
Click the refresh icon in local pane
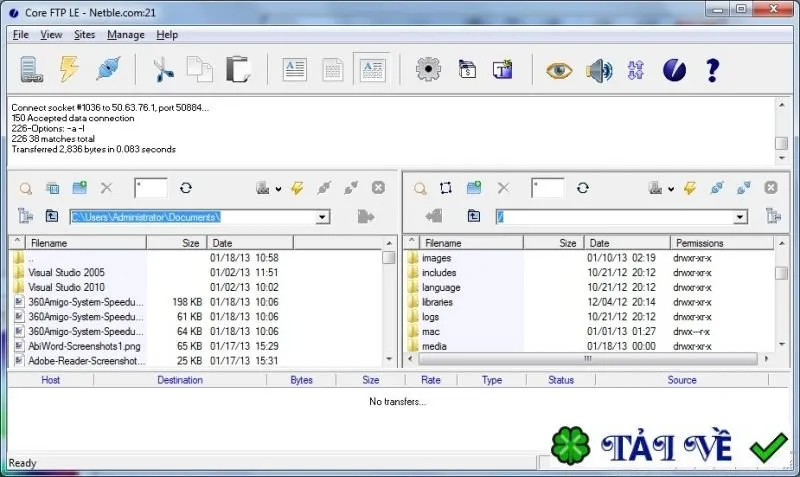186,188
